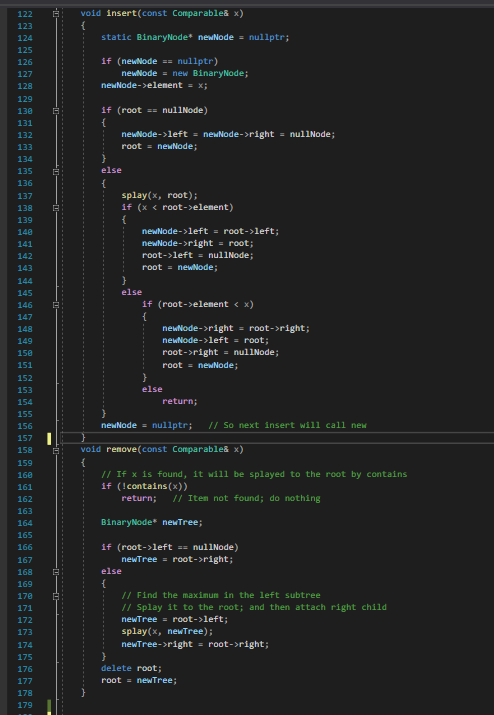The image size is (494, 715).
Task: Collapse the remove function fold on line 158
Action: coord(56,451)
